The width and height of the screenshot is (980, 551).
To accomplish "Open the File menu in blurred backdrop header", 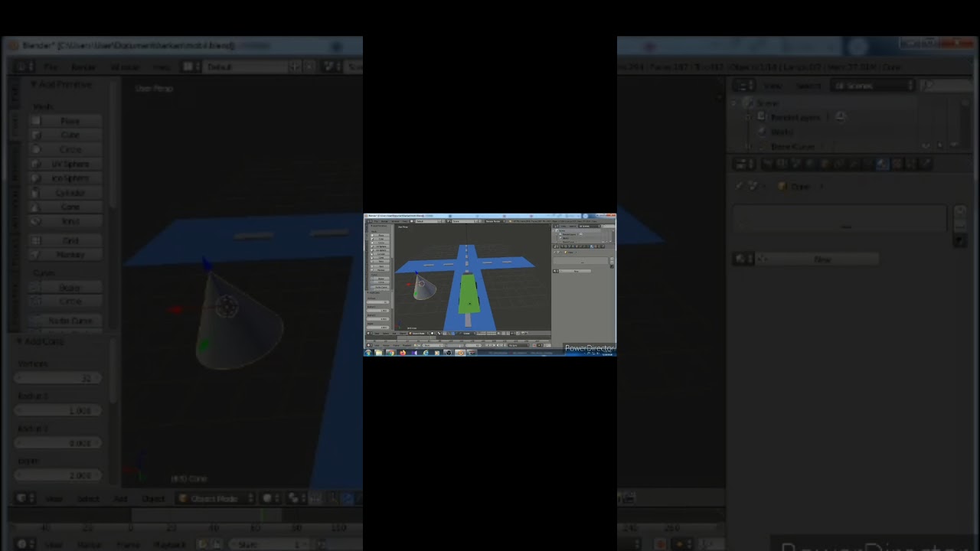I will 50,67.
